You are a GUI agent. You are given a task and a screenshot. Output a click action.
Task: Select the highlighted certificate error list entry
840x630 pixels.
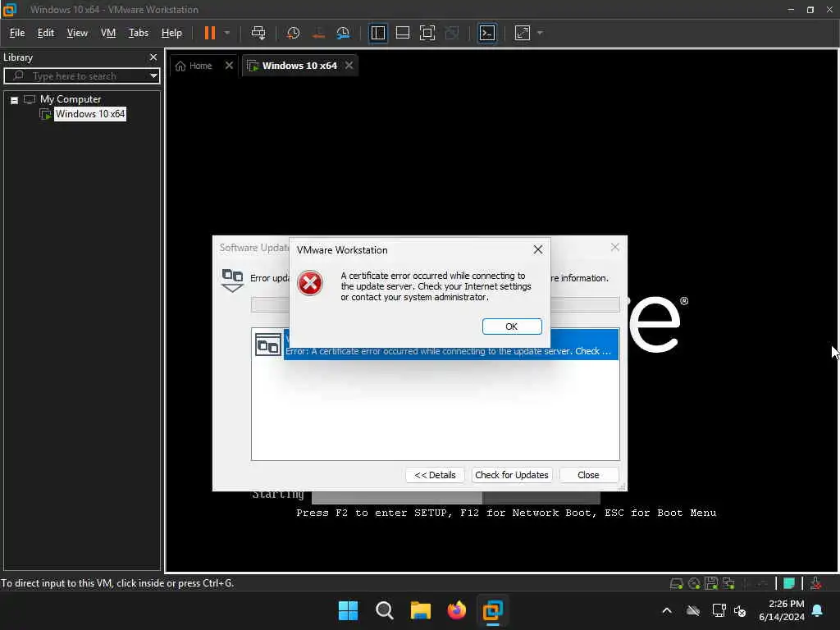pos(451,351)
